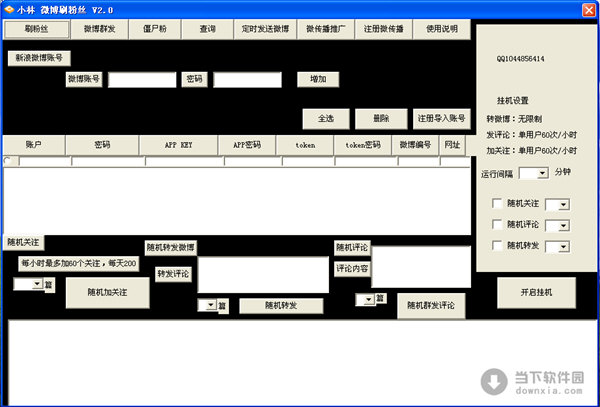This screenshot has height=407, width=600.
Task: Click the 随机群发评论 button
Action: tap(431, 306)
